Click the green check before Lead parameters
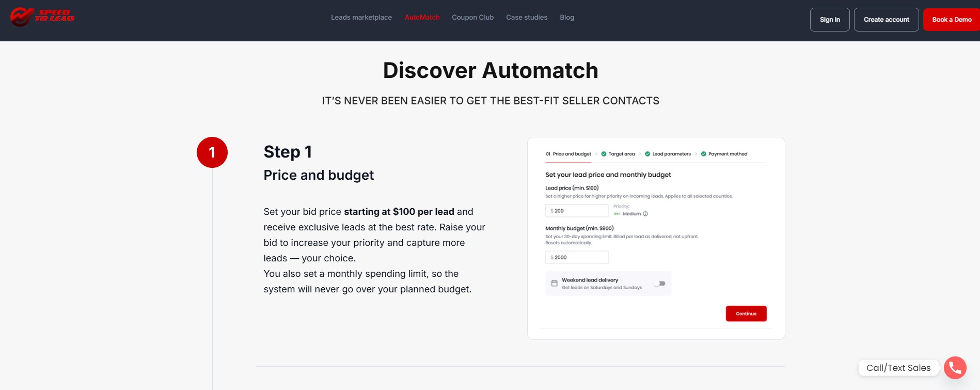Image resolution: width=980 pixels, height=390 pixels. [x=647, y=154]
